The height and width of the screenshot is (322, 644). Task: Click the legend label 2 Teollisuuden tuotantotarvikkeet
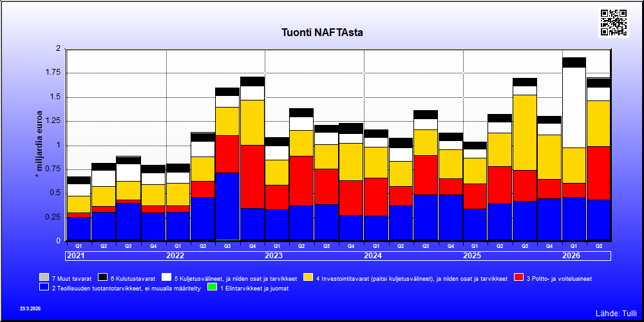(x=126, y=289)
